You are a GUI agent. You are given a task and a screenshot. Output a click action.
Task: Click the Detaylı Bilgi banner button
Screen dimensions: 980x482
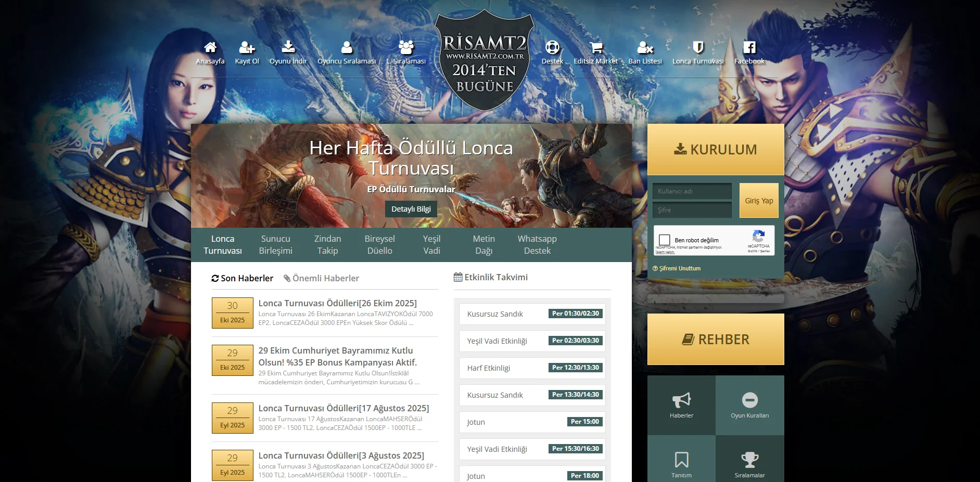pyautogui.click(x=411, y=209)
